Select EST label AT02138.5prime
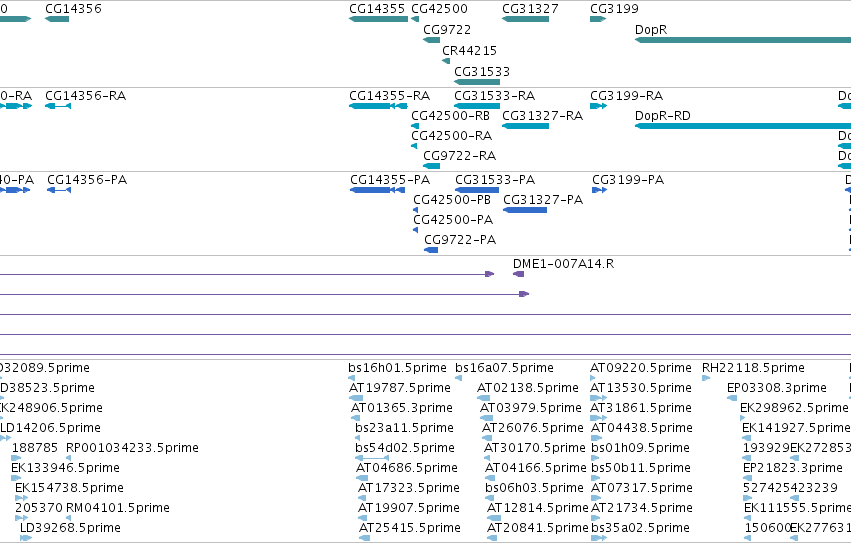This screenshot has height=543, width=851. 528,388
